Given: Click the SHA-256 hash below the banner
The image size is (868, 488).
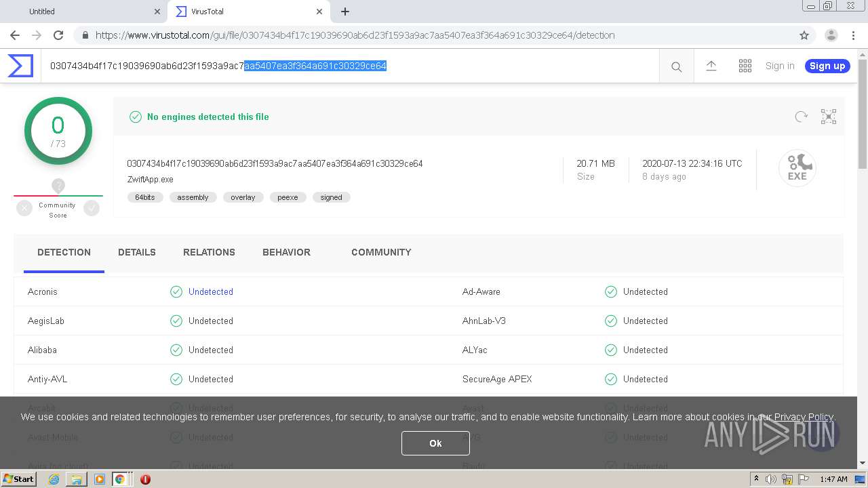Looking at the screenshot, I should 275,163.
